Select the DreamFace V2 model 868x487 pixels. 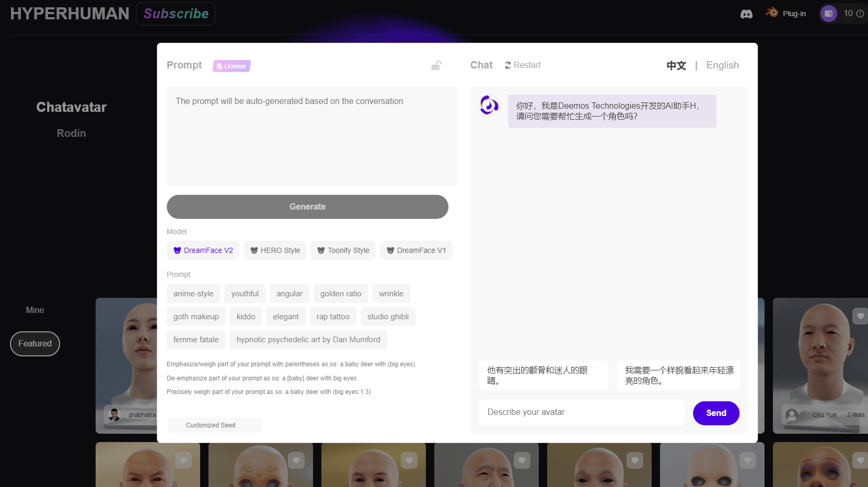(203, 250)
